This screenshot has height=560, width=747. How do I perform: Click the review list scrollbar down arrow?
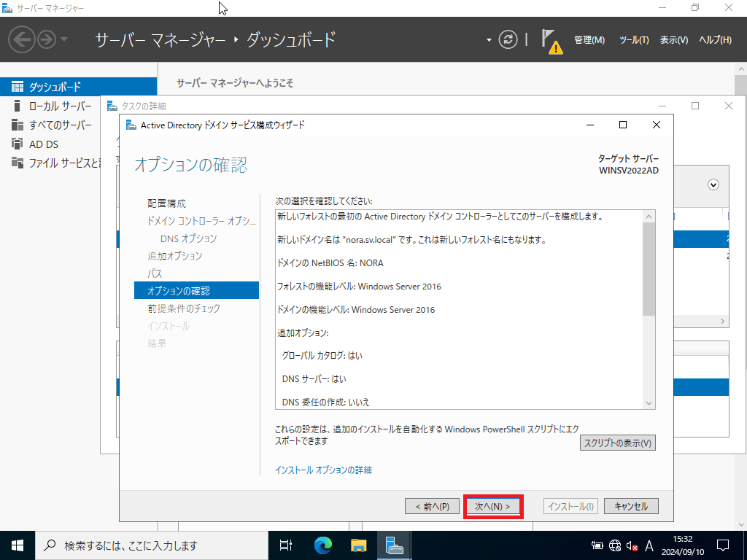click(x=649, y=402)
